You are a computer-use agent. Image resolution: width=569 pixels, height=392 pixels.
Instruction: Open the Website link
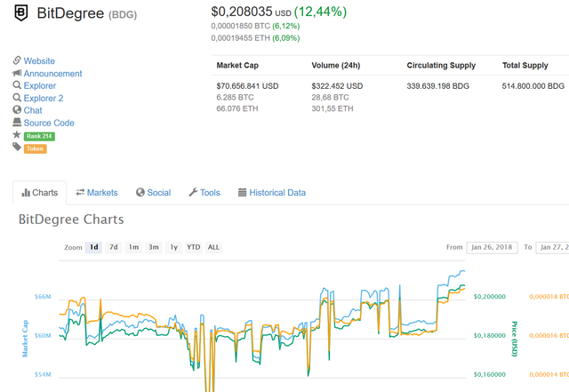[x=39, y=61]
